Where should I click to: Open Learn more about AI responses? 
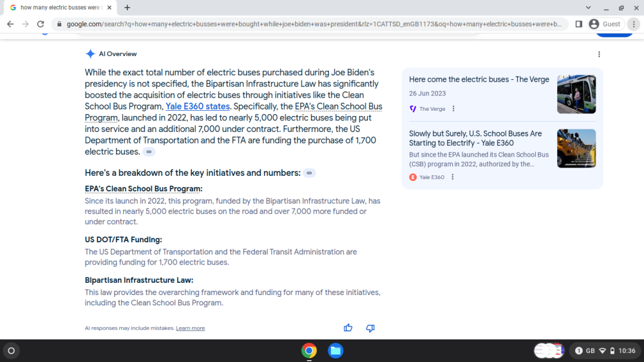pos(190,328)
